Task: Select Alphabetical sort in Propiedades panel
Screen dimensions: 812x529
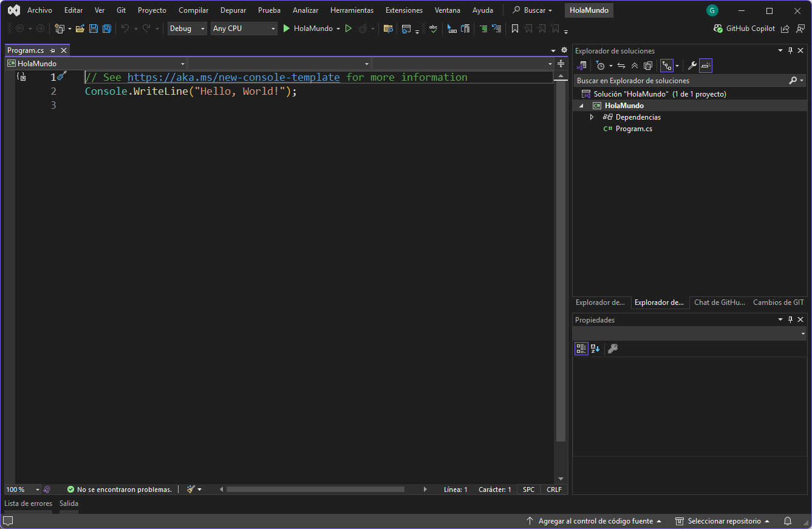Action: tap(595, 349)
